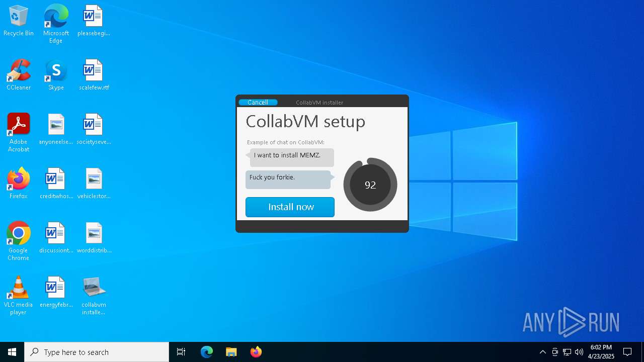The image size is (644, 362).
Task: Open the CCleaner desktop shortcut
Action: point(19,75)
